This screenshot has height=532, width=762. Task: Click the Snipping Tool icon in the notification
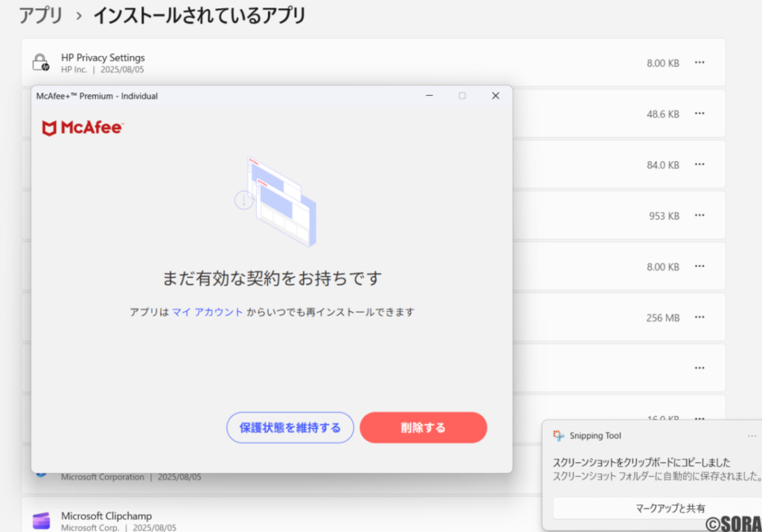(559, 436)
